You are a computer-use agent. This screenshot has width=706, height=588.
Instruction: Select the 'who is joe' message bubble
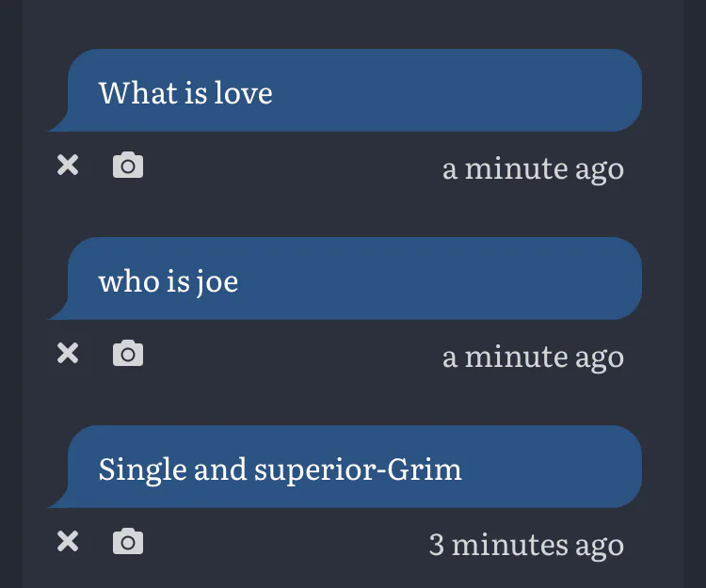click(x=345, y=278)
